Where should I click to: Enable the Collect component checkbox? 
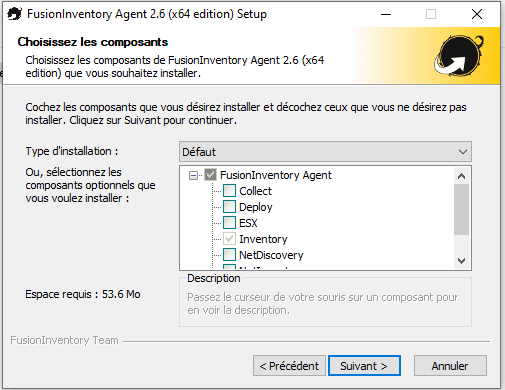point(229,191)
